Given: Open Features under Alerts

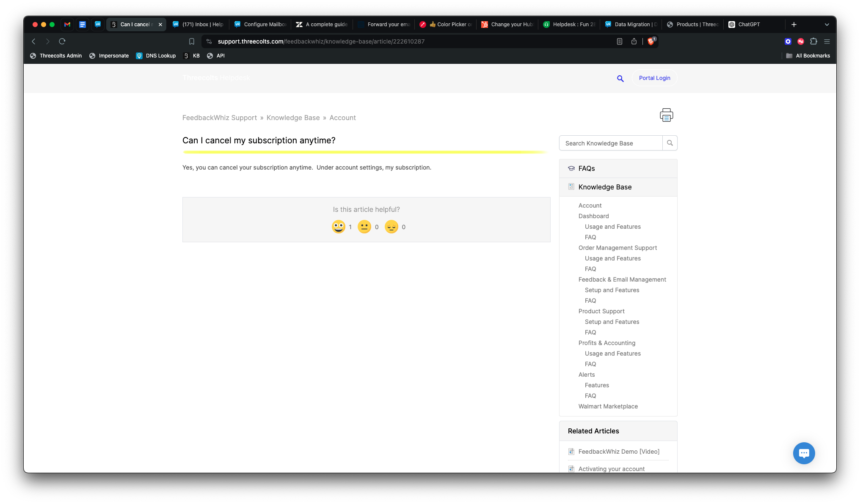Looking at the screenshot, I should [597, 385].
